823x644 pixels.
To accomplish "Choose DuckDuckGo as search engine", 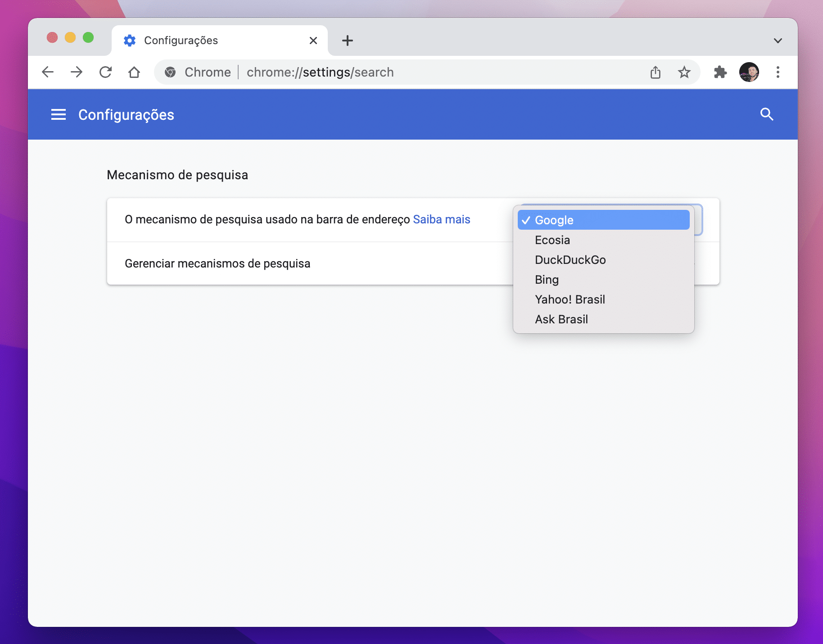I will click(603, 260).
